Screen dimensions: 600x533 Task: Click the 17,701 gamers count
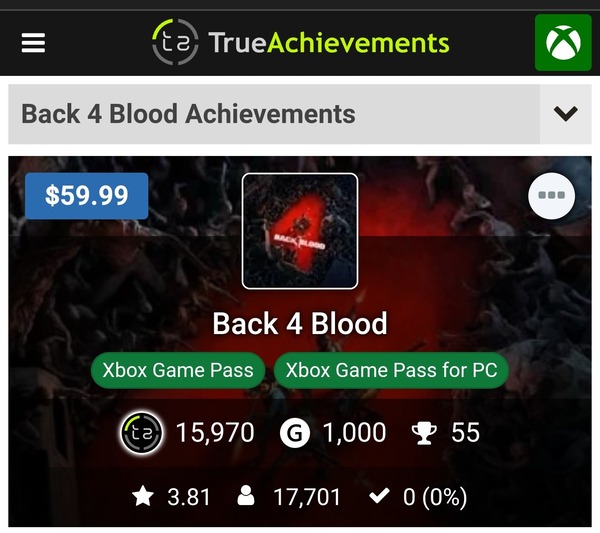[x=307, y=497]
